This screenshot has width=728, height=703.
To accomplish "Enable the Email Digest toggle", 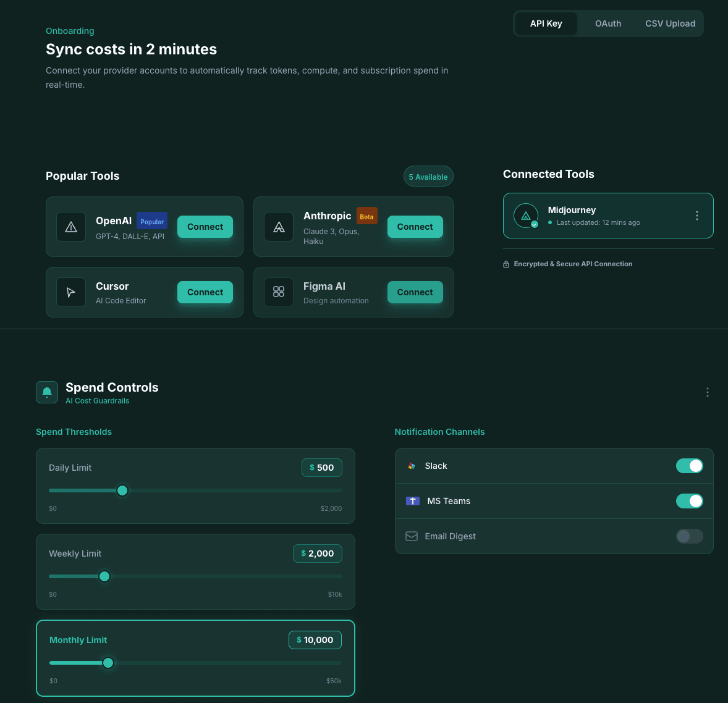I will click(689, 536).
